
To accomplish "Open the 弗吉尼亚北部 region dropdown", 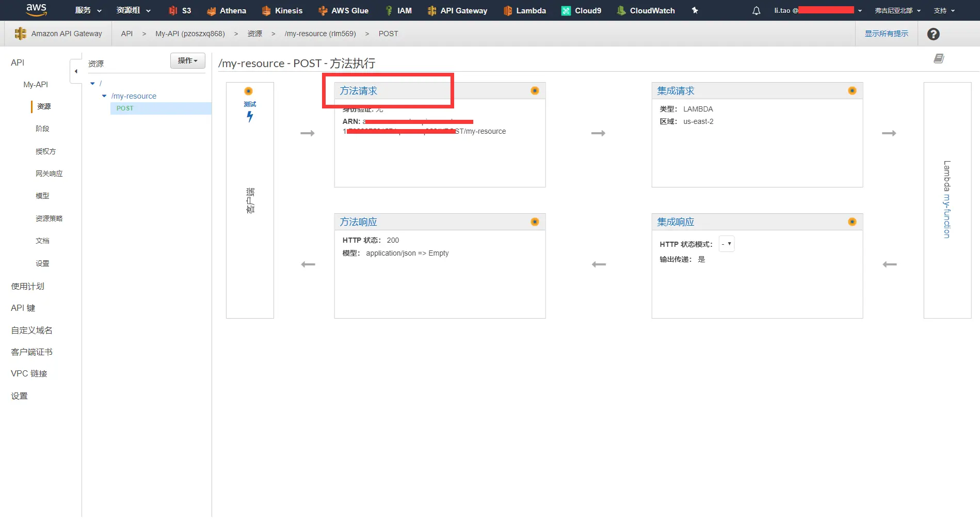I will [897, 10].
